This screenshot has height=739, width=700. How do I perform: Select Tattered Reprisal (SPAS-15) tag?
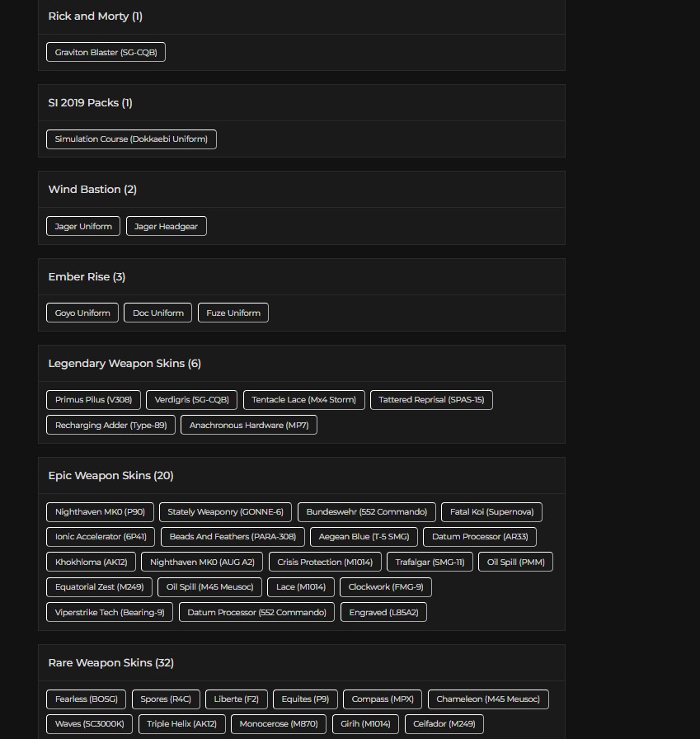click(431, 400)
